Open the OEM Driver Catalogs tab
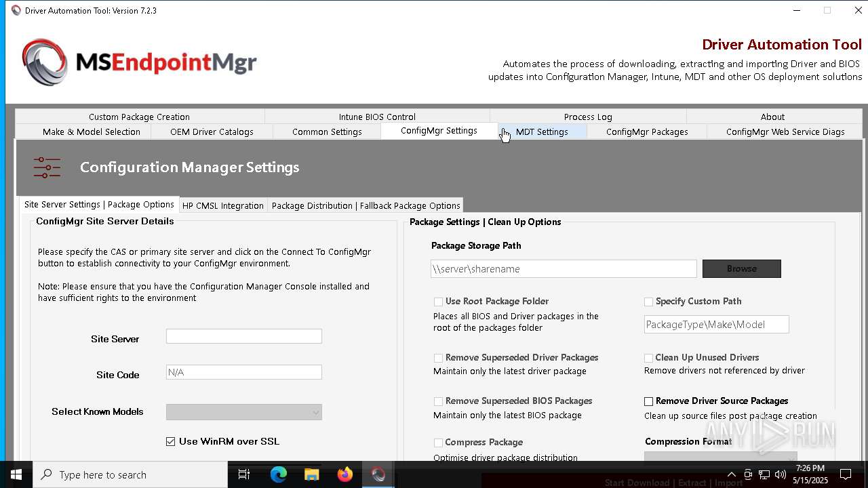Screen dimensions: 868x488 click(x=212, y=131)
